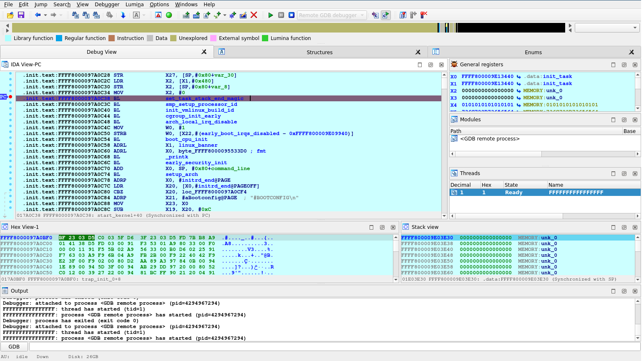
Task: Open the breakpoint list icon
Action: [x=402, y=15]
